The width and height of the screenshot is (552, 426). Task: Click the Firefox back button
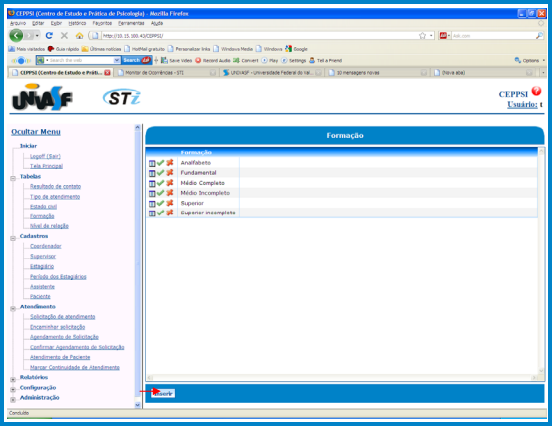pos(16,36)
